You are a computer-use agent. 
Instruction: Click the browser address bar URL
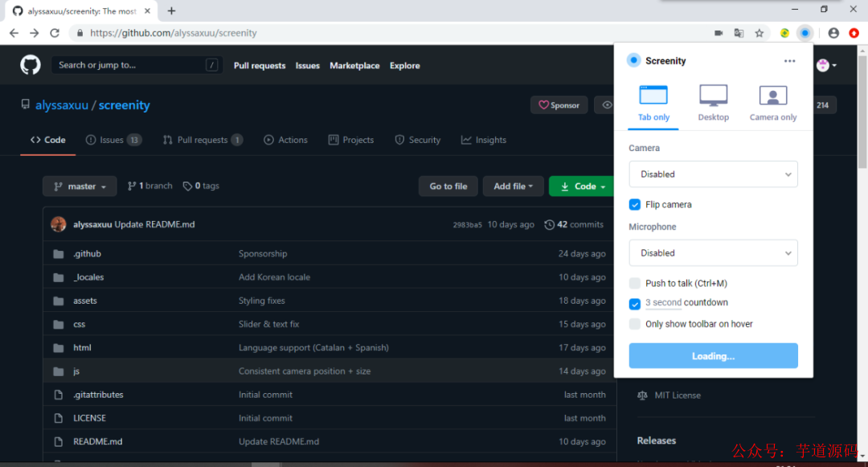(x=174, y=33)
